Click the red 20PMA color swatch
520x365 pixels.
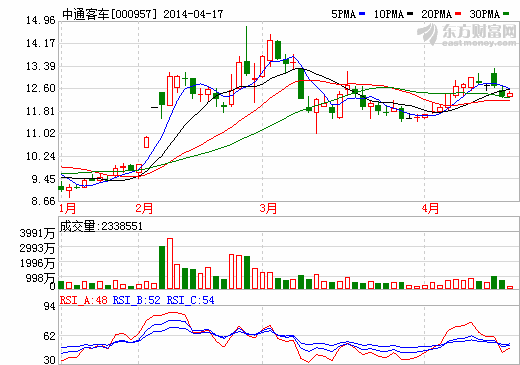[x=458, y=14]
